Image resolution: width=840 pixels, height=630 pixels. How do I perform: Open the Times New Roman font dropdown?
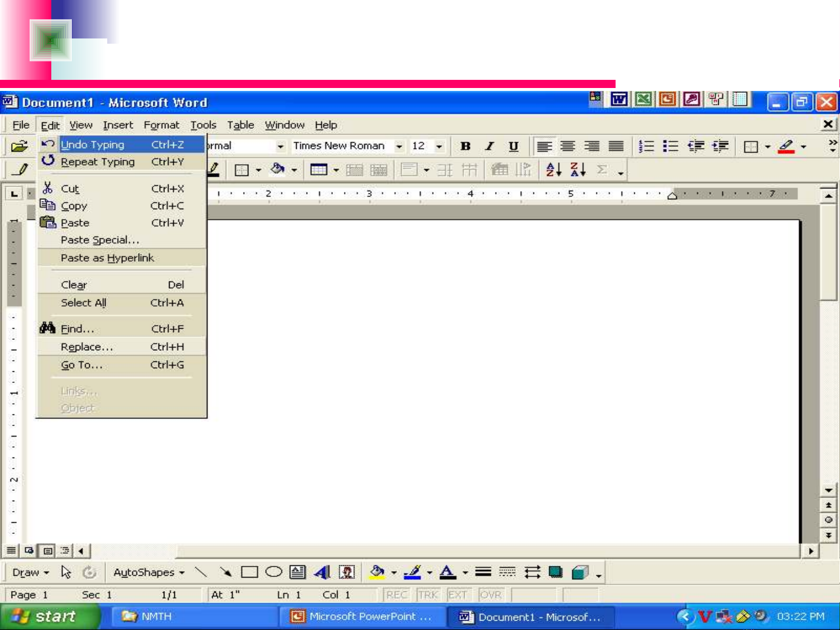(x=399, y=146)
